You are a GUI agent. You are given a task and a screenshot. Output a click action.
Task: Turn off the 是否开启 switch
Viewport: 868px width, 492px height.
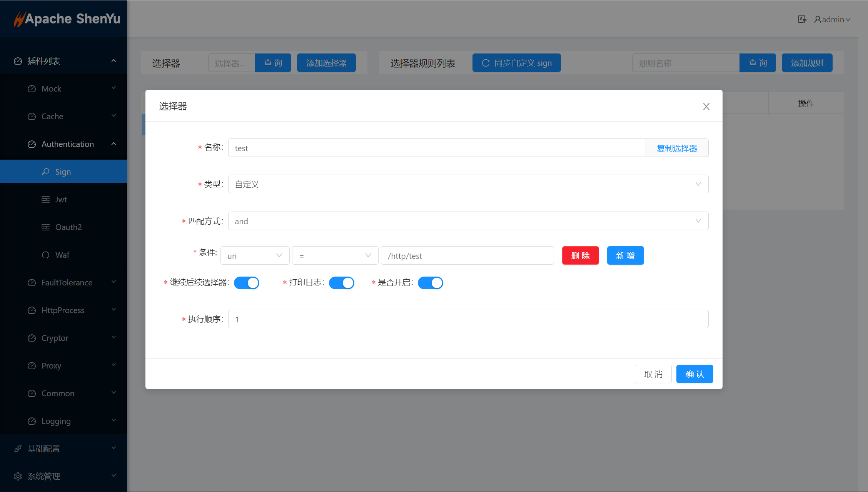click(x=431, y=283)
